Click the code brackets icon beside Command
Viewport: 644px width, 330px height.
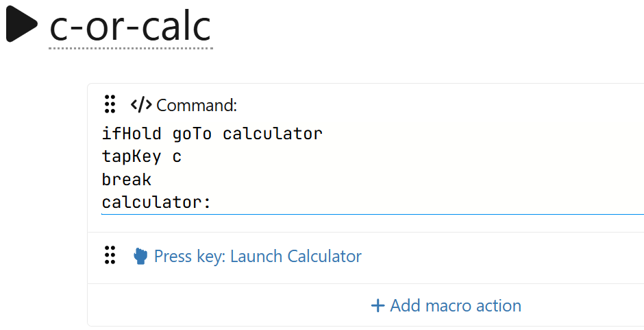[141, 105]
